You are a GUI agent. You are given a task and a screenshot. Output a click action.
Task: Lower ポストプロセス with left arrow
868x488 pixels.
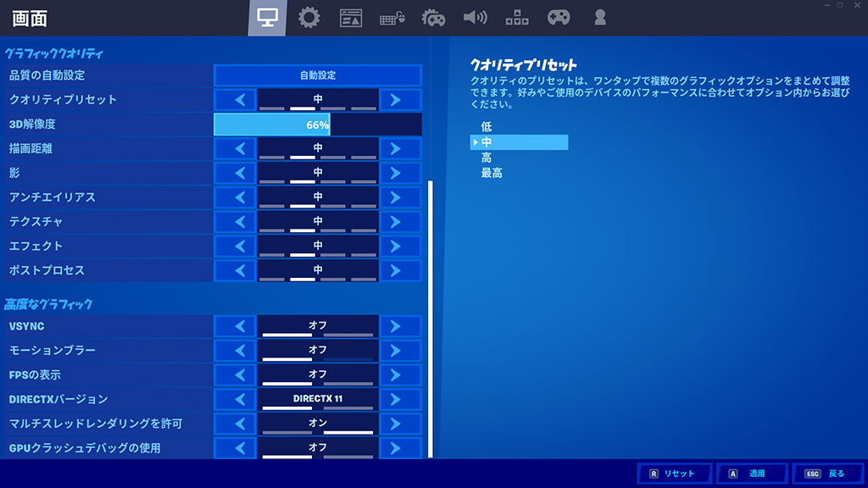point(236,270)
